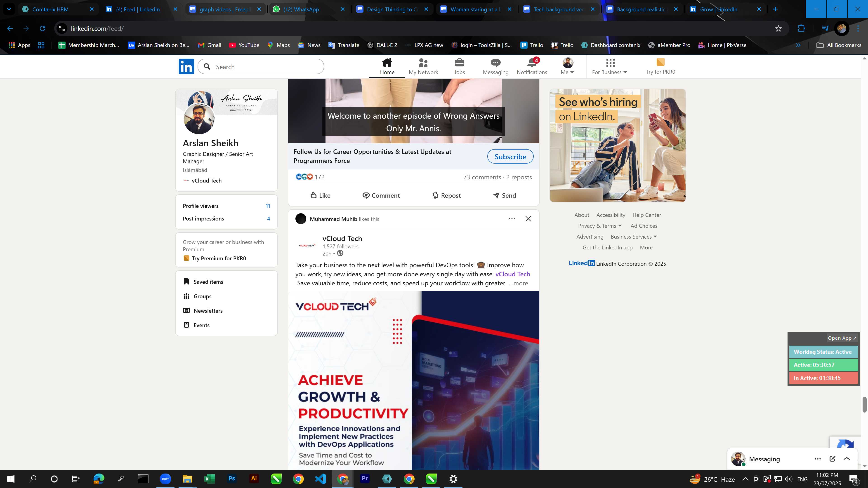The image size is (868, 488).
Task: Expand the Messaging bar chevron
Action: pos(847,459)
